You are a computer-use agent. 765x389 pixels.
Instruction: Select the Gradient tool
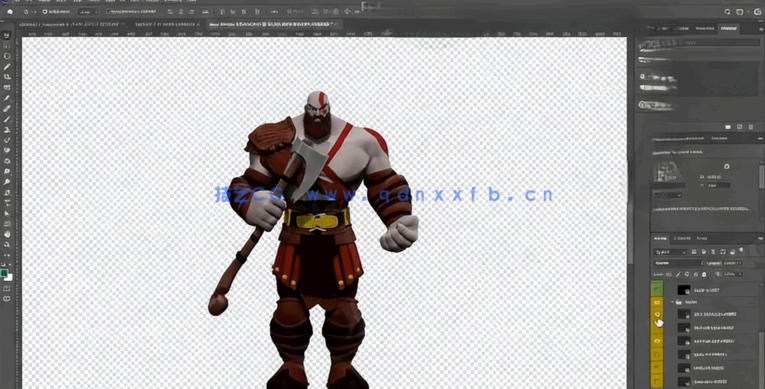[7, 161]
